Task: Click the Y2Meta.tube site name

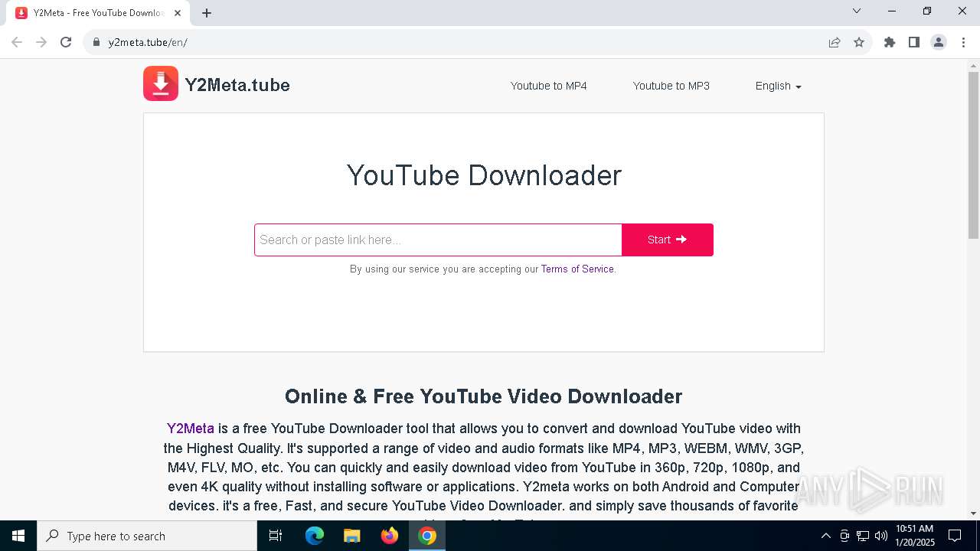Action: [x=237, y=85]
